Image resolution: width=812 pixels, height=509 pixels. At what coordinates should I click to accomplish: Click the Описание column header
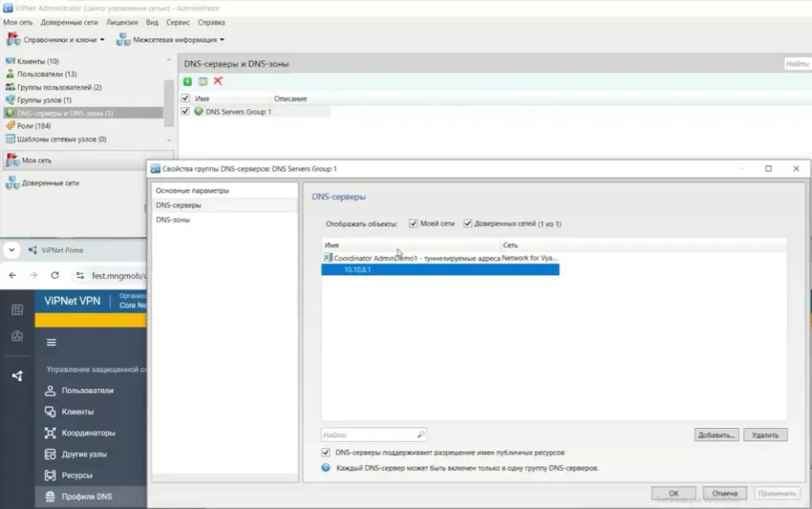click(x=290, y=98)
